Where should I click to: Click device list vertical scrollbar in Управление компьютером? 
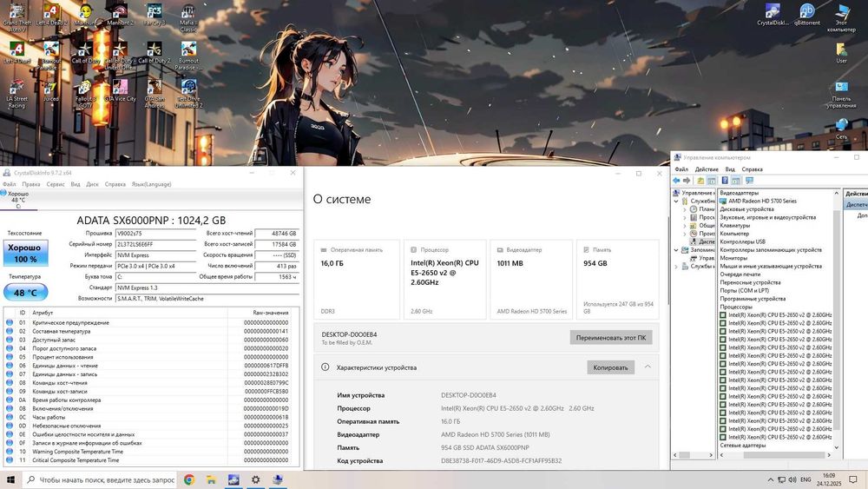[x=837, y=320]
